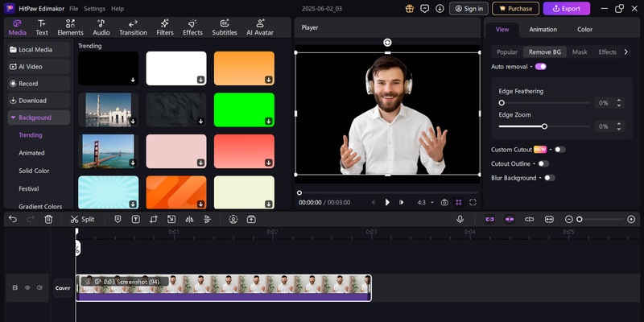Increase the Edge Zoom percentage stepper

(619, 124)
